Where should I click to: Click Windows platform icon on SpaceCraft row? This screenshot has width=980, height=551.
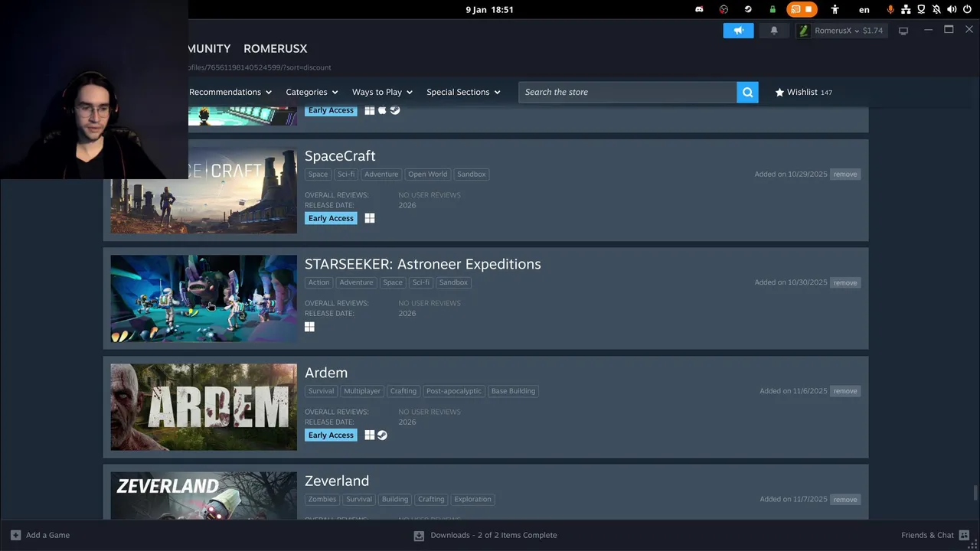point(370,218)
